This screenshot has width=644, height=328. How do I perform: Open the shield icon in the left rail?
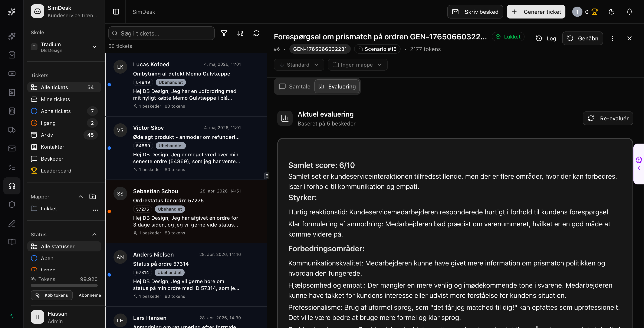tap(12, 205)
